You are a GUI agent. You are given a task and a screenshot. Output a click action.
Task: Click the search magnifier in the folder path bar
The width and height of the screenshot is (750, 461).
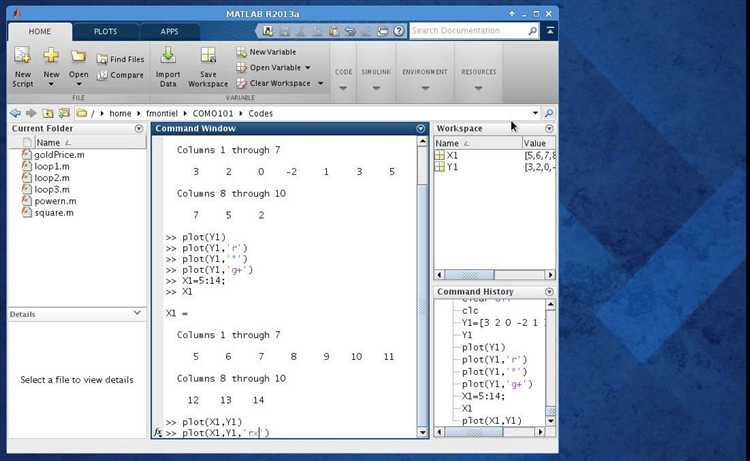[x=549, y=113]
